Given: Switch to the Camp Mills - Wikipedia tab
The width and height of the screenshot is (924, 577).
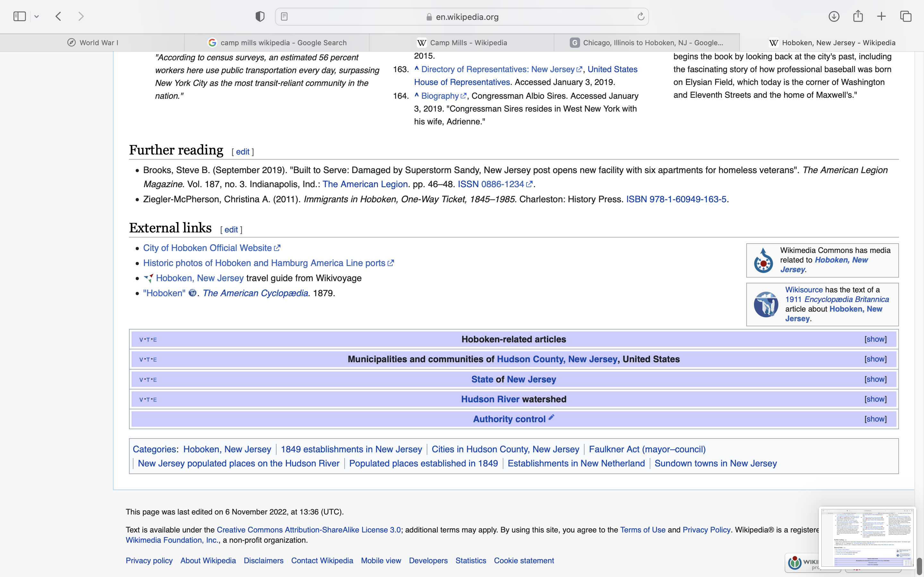Looking at the screenshot, I should pyautogui.click(x=462, y=43).
